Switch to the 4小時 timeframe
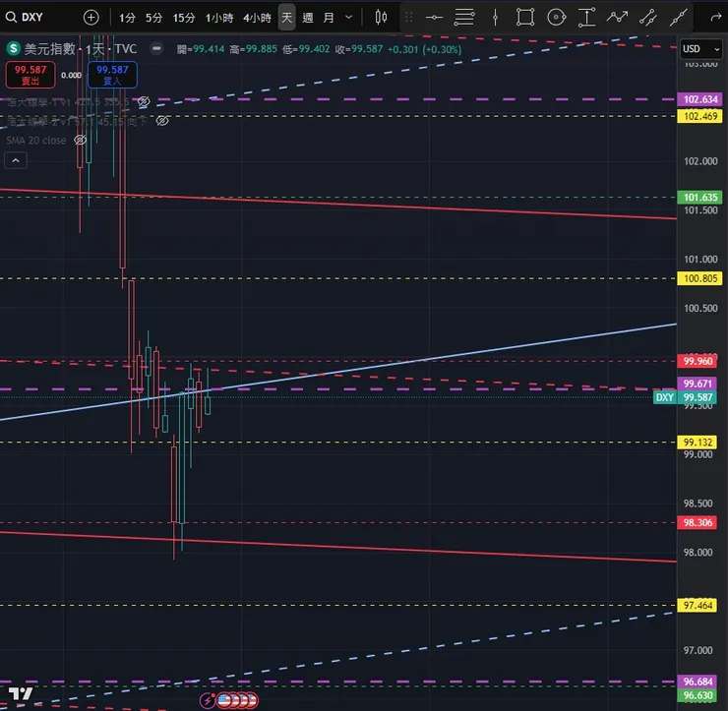 pyautogui.click(x=257, y=18)
